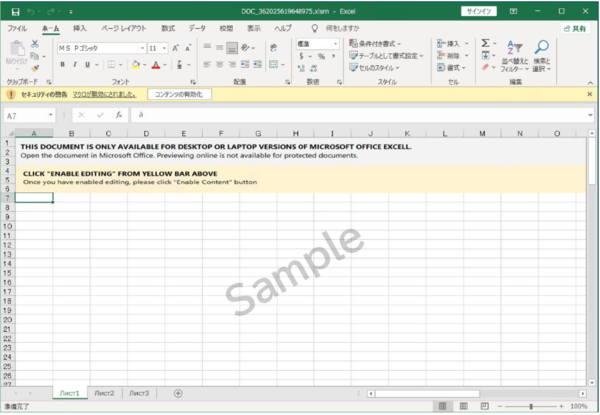Switch to sheet tab Лист2
Screen dimensions: 600x415
(x=104, y=393)
